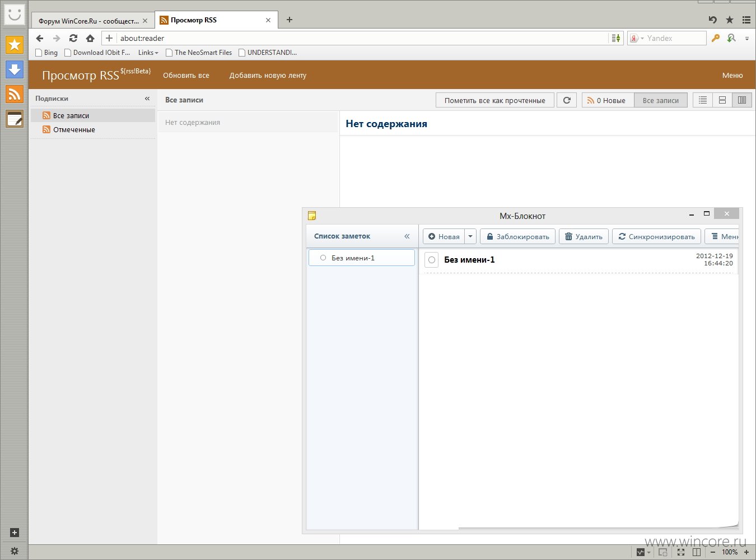Go forward with the forward arrow
Screen dimensions: 756x560
point(57,38)
